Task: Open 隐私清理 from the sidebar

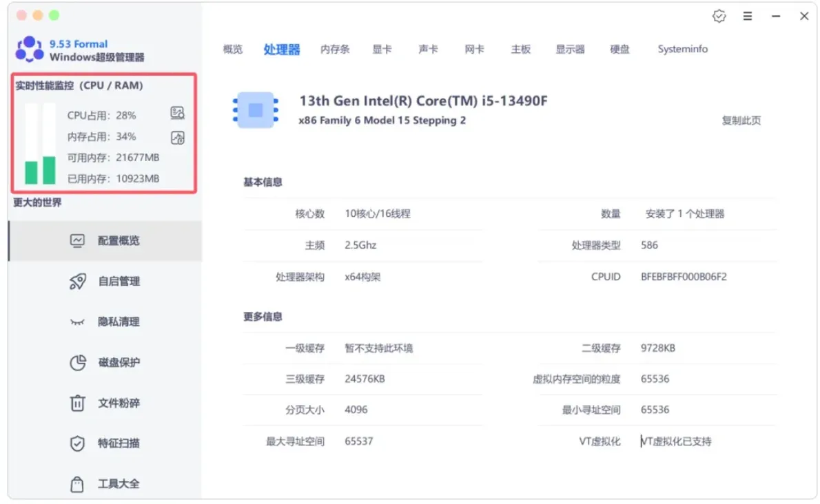Action: pyautogui.click(x=119, y=322)
